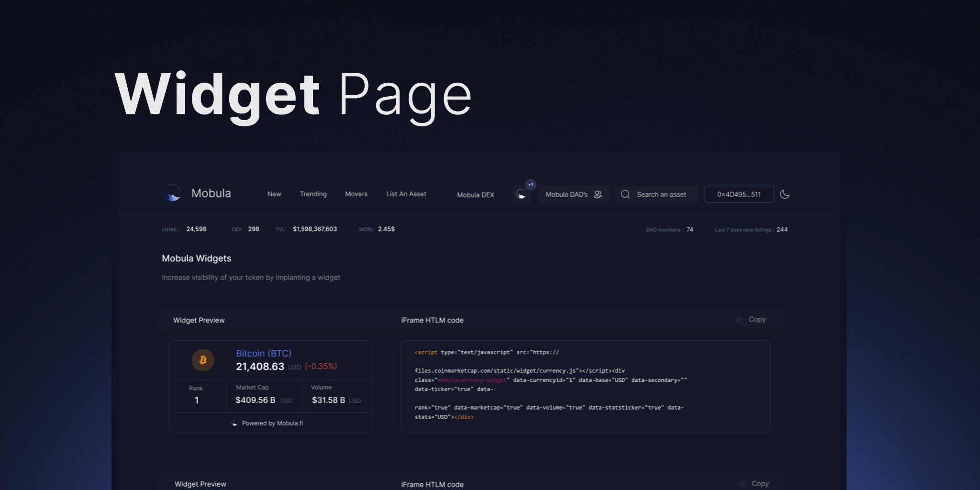Switch to the Trending tab

coord(313,194)
